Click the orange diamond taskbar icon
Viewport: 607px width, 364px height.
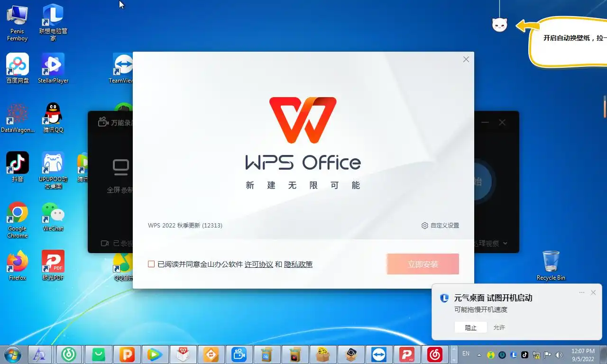(x=211, y=355)
